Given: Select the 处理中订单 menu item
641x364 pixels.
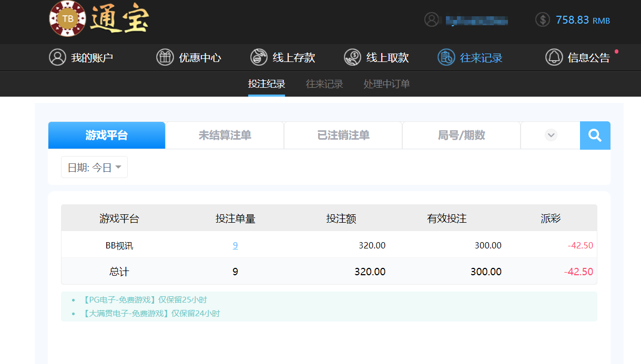Looking at the screenshot, I should (386, 84).
